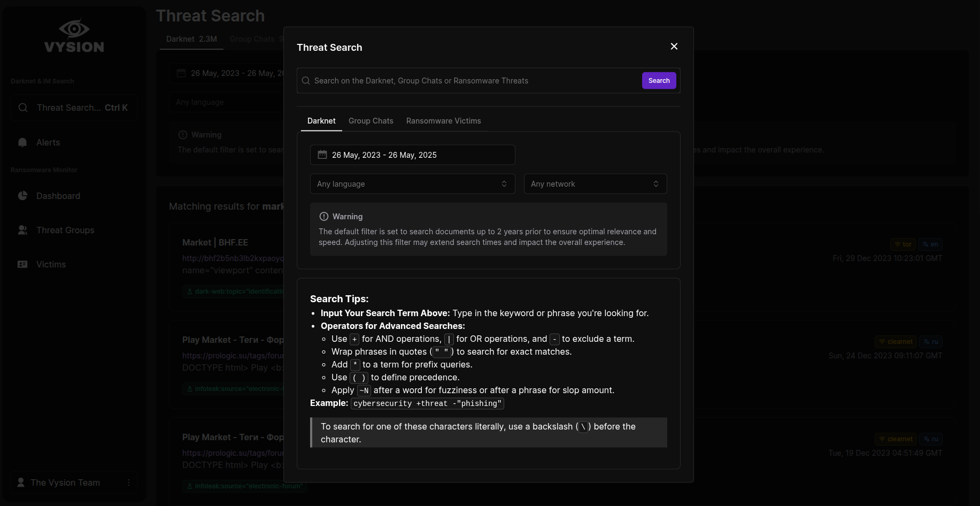This screenshot has height=506, width=980.
Task: Click the magnifier icon in modal search
Action: tap(306, 81)
